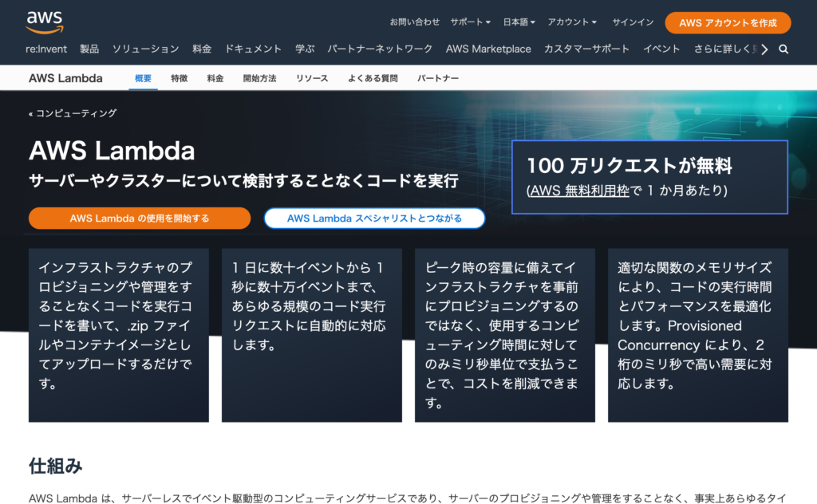The image size is (817, 504).
Task: Open the 開始方法 tab
Action: (x=259, y=78)
